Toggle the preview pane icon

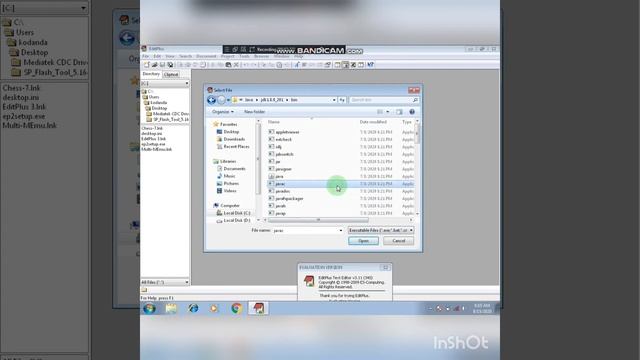[399, 112]
